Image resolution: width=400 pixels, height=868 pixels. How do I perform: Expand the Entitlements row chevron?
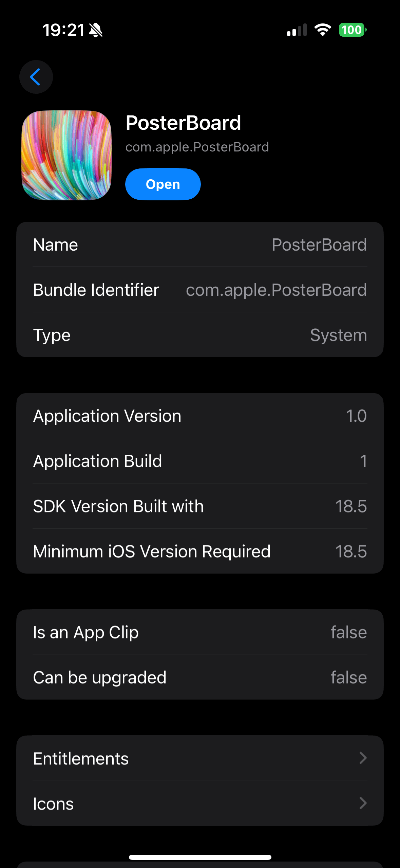pos(363,758)
